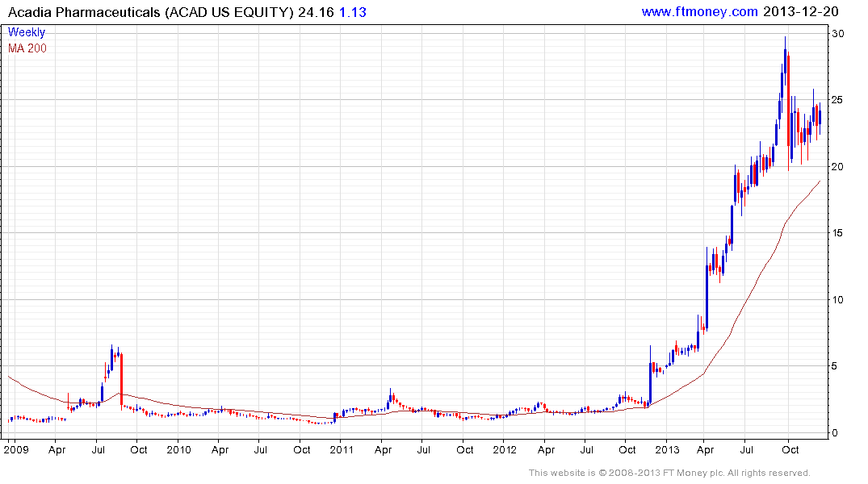Image resolution: width=868 pixels, height=484 pixels.
Task: Click the 0 price axis label
Action: click(x=835, y=433)
